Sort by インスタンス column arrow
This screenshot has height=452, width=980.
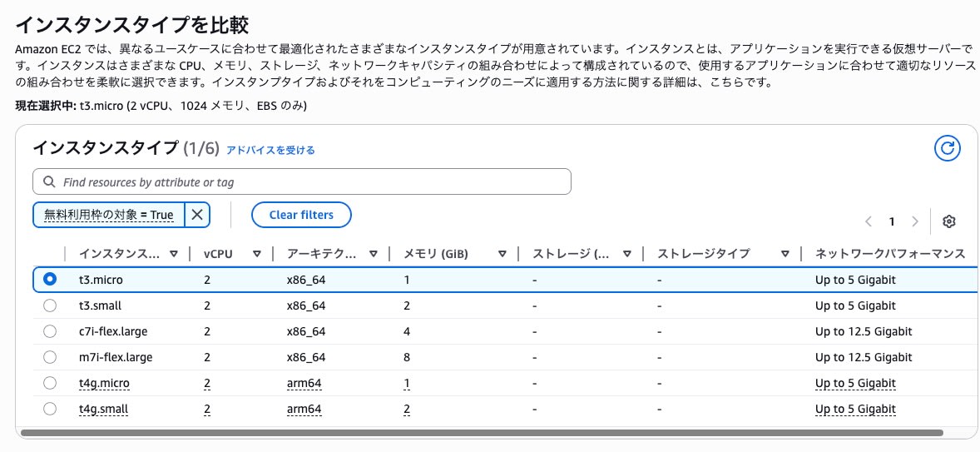[174, 254]
